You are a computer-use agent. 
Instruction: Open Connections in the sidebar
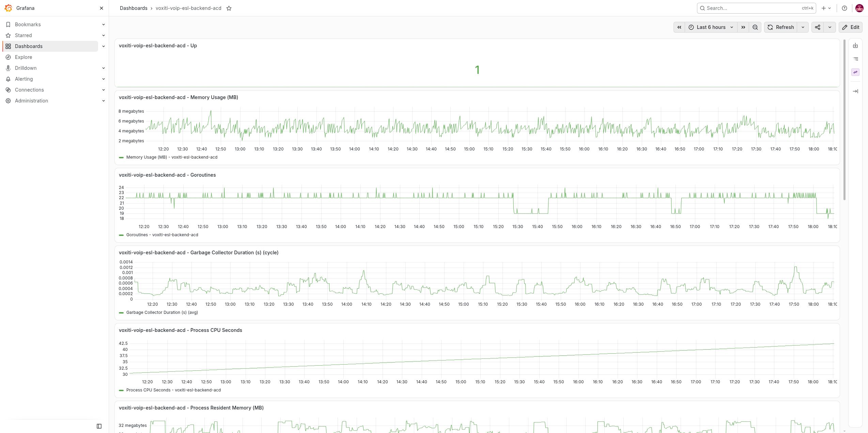click(x=29, y=90)
